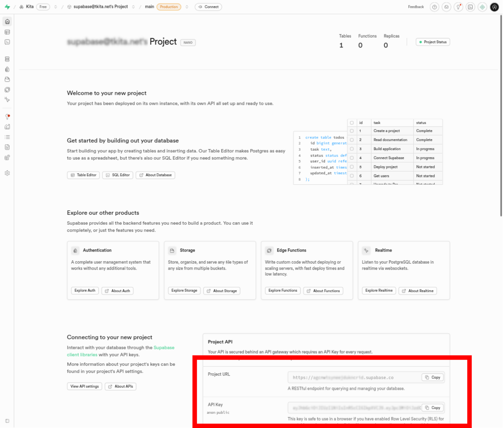504x428 pixels.
Task: Open Project Settings gear in sidebar
Action: pos(7,173)
